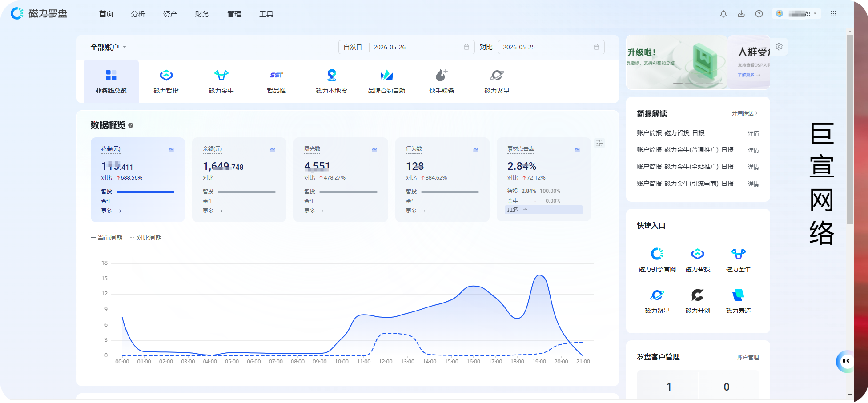Screen dimensions: 868x403
Task: Open 磁力聚星 in 快捷入口
Action: [657, 301]
